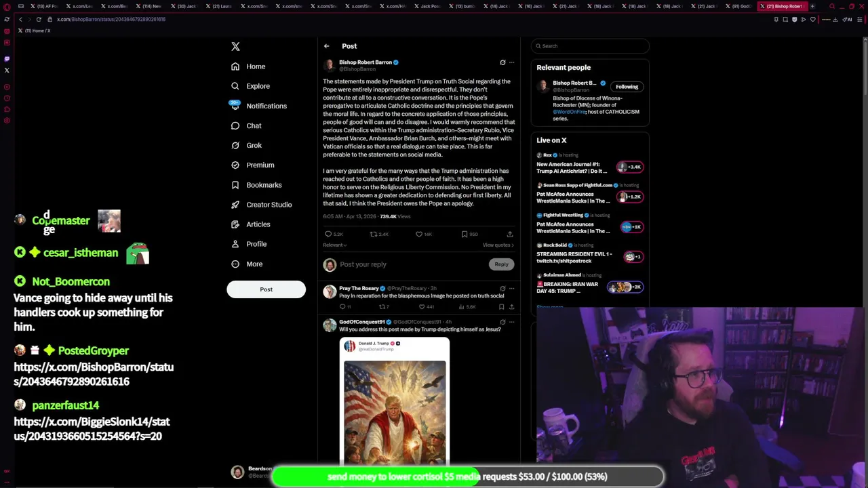Open Grok from the sidebar

click(x=246, y=145)
